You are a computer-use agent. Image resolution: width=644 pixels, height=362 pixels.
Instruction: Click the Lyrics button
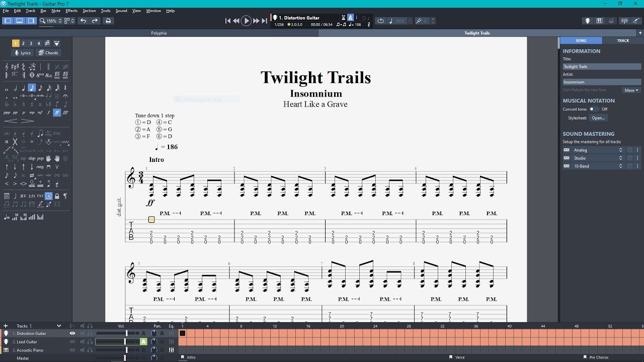coord(23,53)
